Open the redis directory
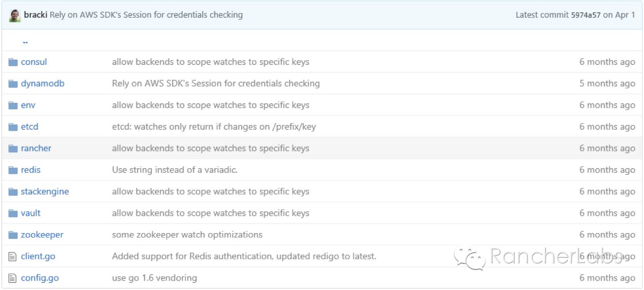The height and width of the screenshot is (290, 644). [30, 170]
